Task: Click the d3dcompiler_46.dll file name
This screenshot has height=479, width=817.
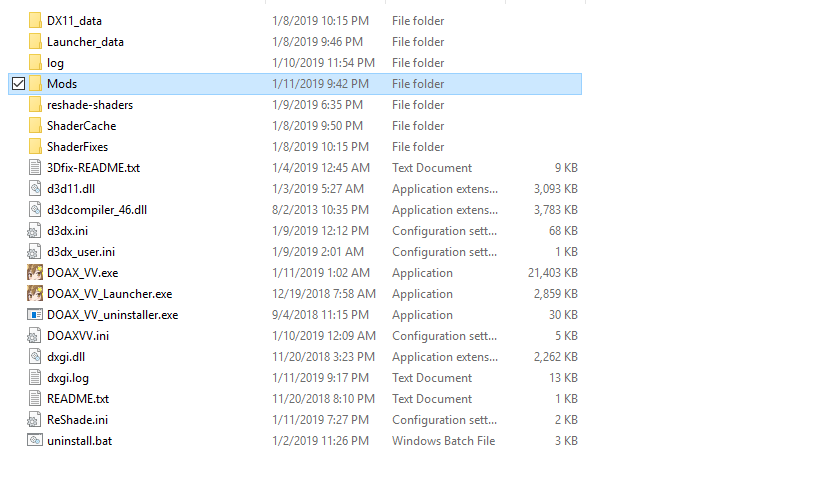Action: point(97,210)
